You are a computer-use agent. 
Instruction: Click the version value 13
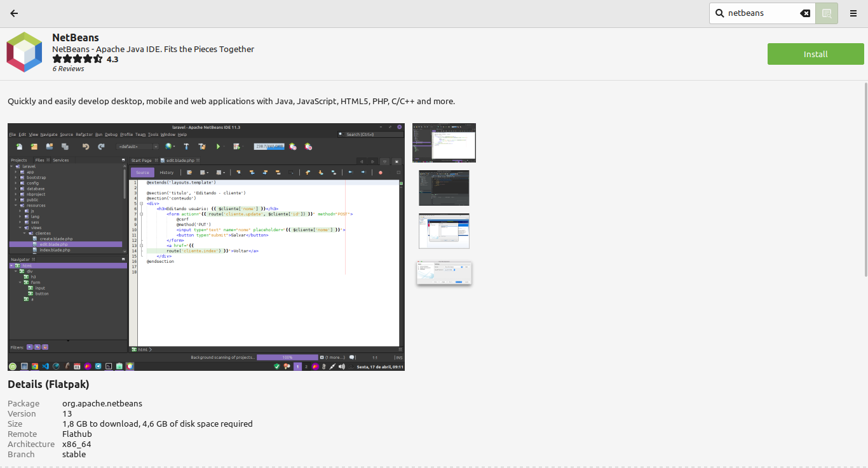tap(67, 414)
